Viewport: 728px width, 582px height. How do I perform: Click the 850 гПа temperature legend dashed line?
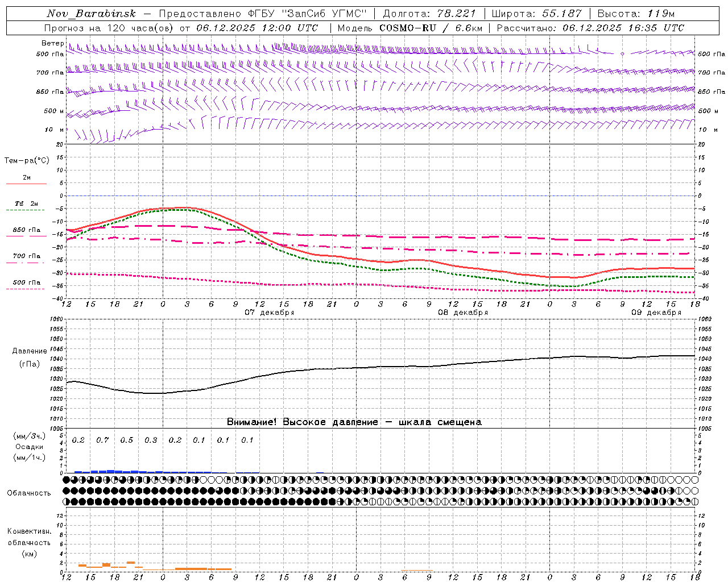26,236
